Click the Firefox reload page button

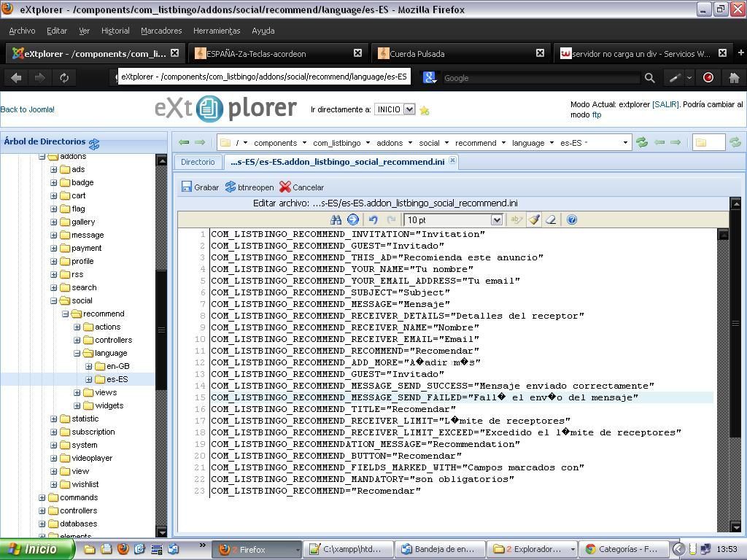point(64,77)
